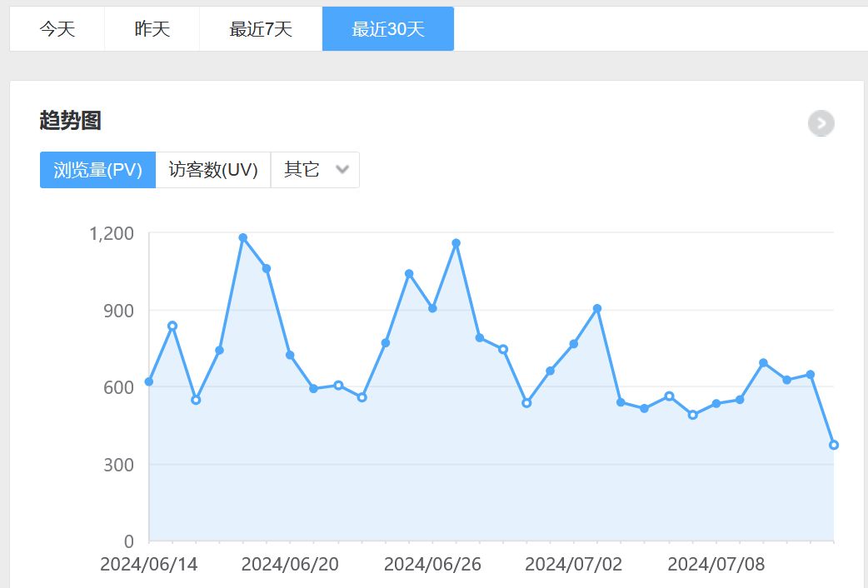Click the 1,200 y-axis value label
The width and height of the screenshot is (868, 588).
(x=112, y=233)
